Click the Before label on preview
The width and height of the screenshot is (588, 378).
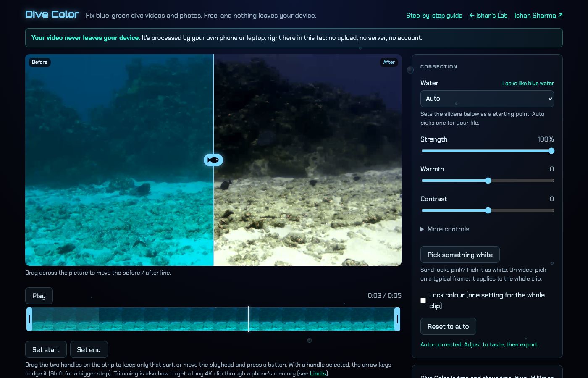[x=39, y=62]
